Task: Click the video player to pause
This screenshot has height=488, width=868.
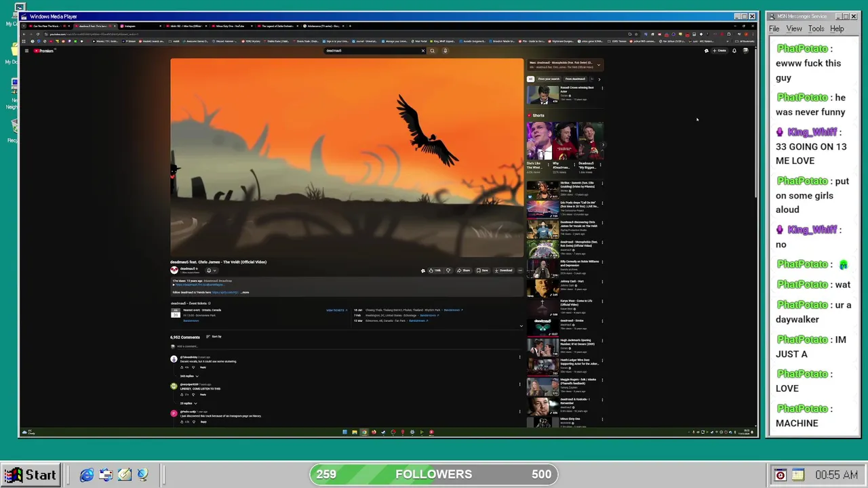Action: pyautogui.click(x=347, y=158)
